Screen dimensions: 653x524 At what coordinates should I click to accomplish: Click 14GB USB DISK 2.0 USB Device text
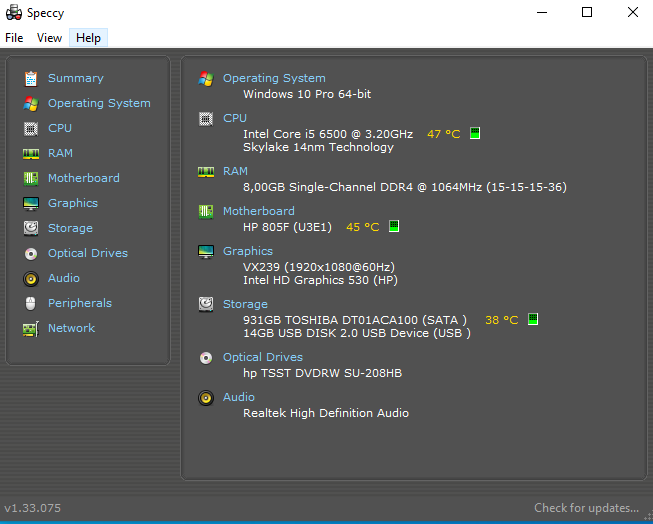point(336,333)
